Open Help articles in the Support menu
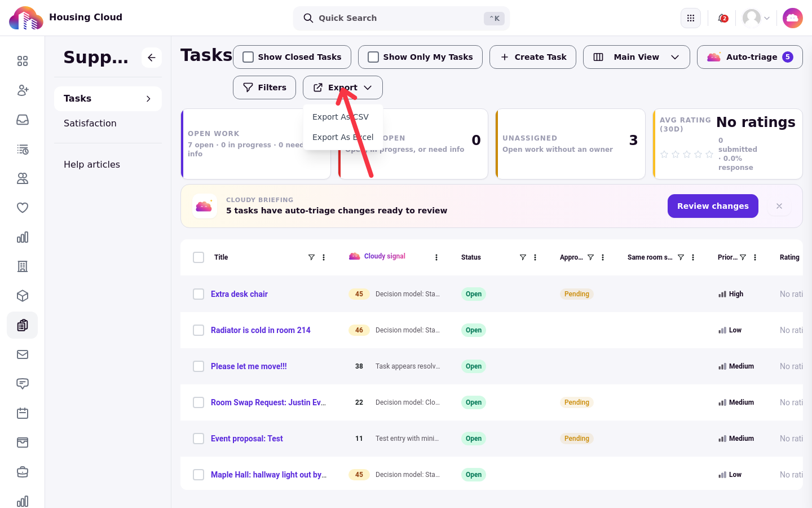The image size is (812, 508). [92, 164]
